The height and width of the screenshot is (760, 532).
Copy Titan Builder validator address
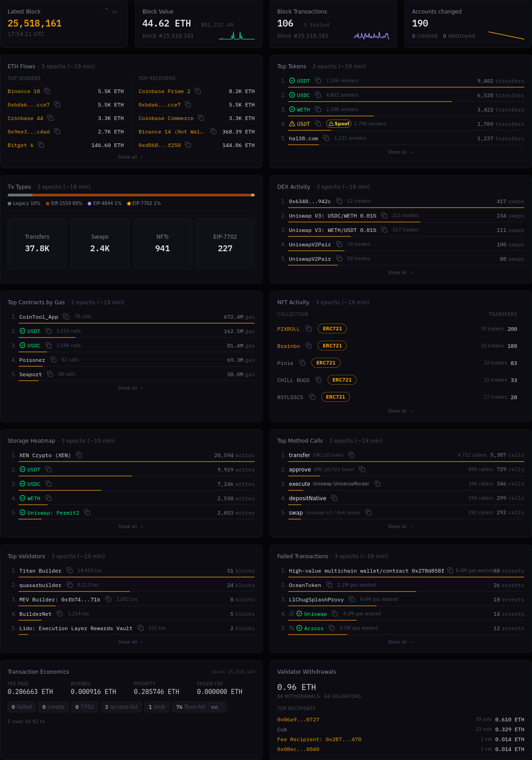pyautogui.click(x=70, y=570)
